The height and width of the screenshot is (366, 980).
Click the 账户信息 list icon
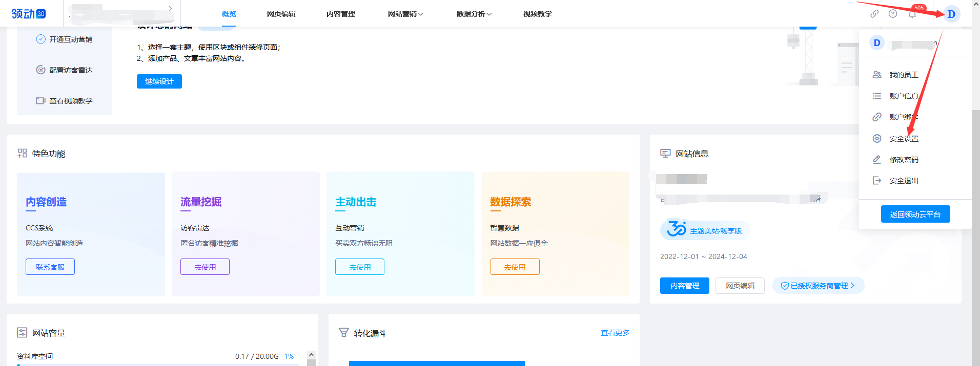(877, 96)
